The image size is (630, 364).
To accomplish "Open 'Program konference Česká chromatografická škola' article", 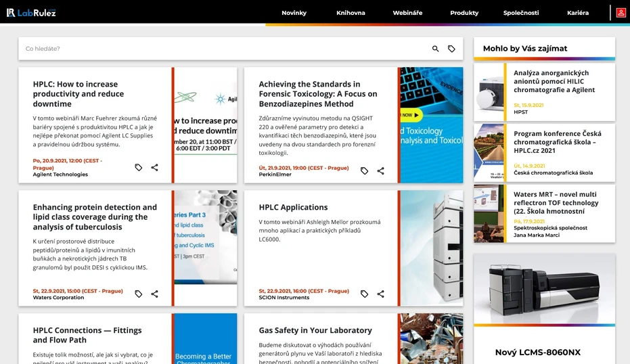I will point(558,142).
